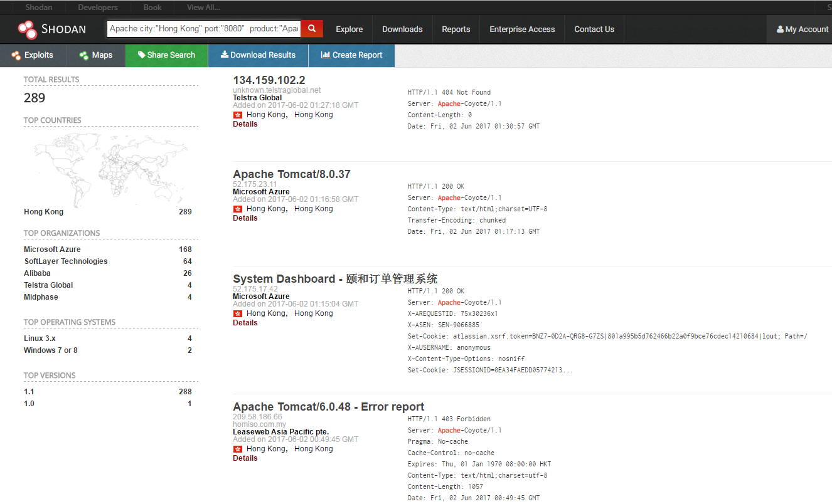Click the top bar Developers link
Viewport: 832px width, 504px height.
coord(97,8)
